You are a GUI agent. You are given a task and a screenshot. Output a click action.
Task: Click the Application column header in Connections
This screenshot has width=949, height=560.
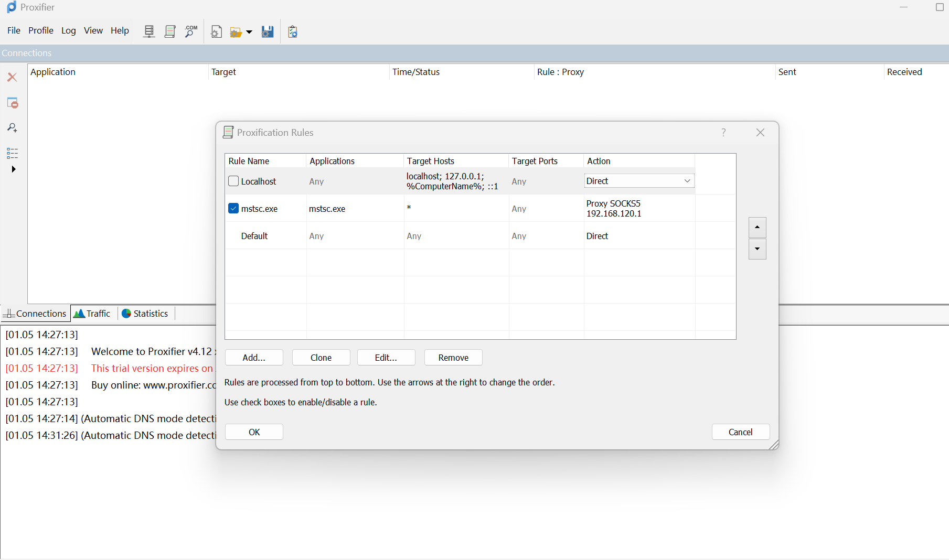(118, 72)
